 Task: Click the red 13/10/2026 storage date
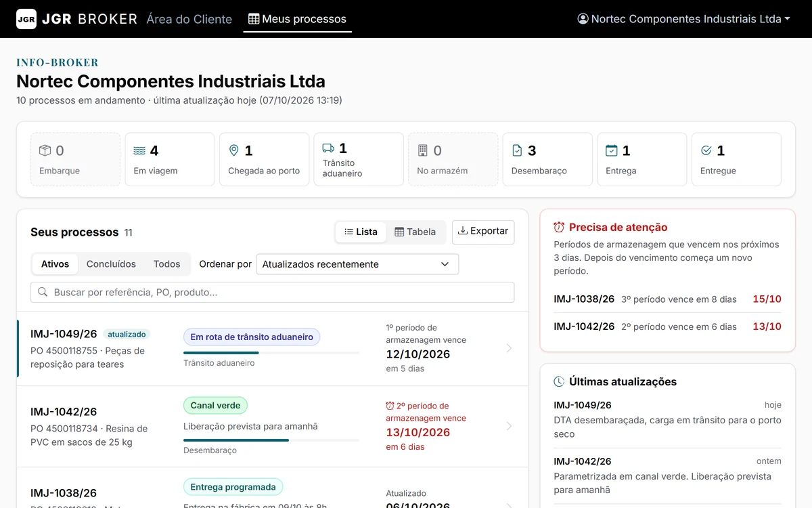(418, 432)
